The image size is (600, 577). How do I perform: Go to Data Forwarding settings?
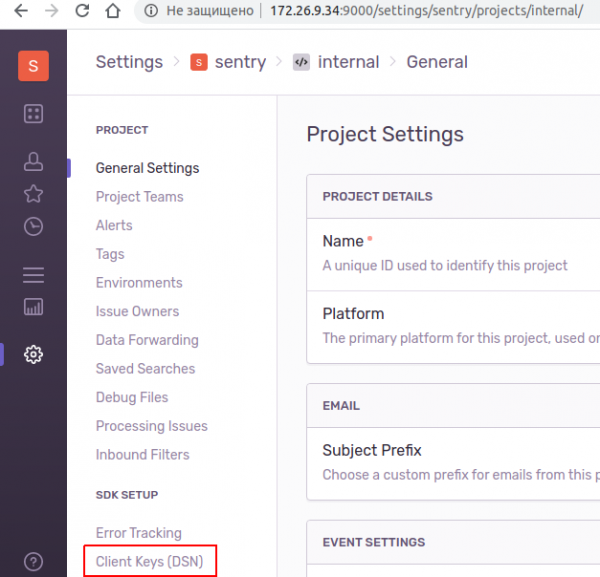pyautogui.click(x=147, y=340)
